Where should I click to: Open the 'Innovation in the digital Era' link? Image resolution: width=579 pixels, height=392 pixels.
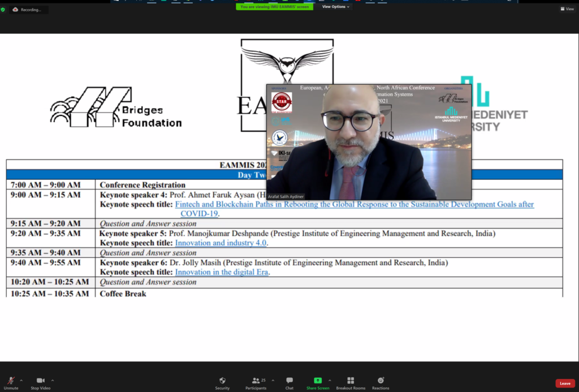tap(222, 272)
